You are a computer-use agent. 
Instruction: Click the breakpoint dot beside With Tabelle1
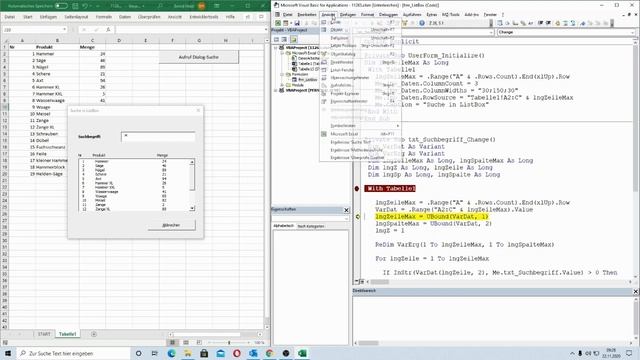357,189
